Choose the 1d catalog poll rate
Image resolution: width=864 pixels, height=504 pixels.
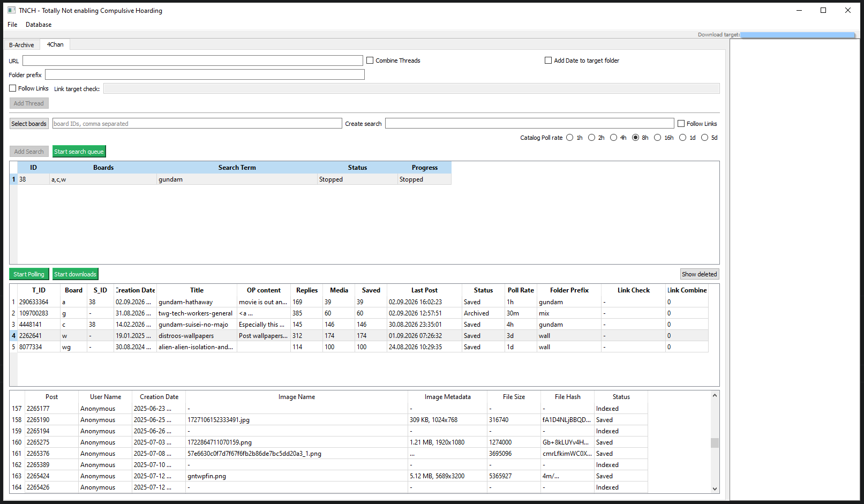coord(682,138)
